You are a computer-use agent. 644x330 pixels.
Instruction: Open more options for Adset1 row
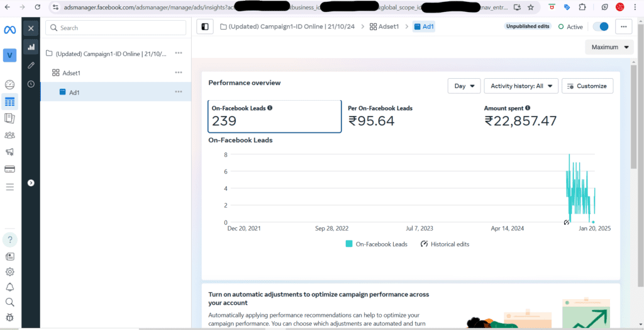(178, 72)
